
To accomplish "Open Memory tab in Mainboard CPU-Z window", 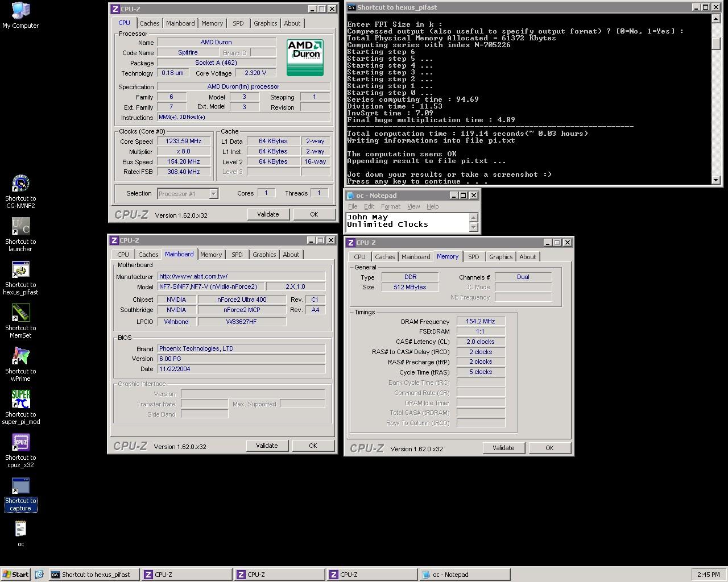I will (x=211, y=255).
